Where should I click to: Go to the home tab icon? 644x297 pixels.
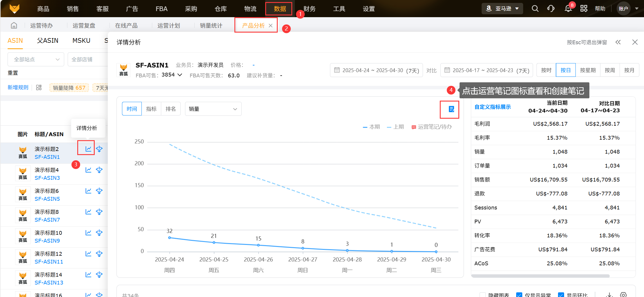[x=14, y=26]
